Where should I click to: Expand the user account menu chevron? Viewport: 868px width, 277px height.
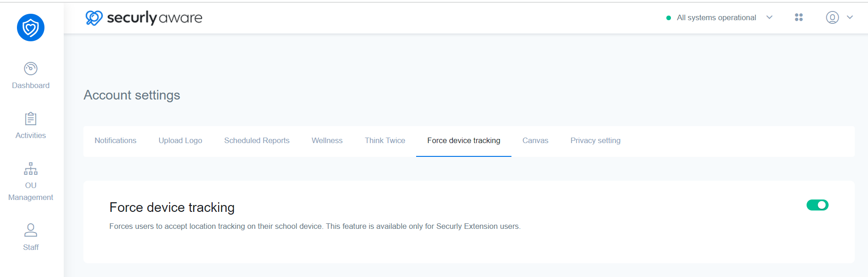[x=850, y=17]
